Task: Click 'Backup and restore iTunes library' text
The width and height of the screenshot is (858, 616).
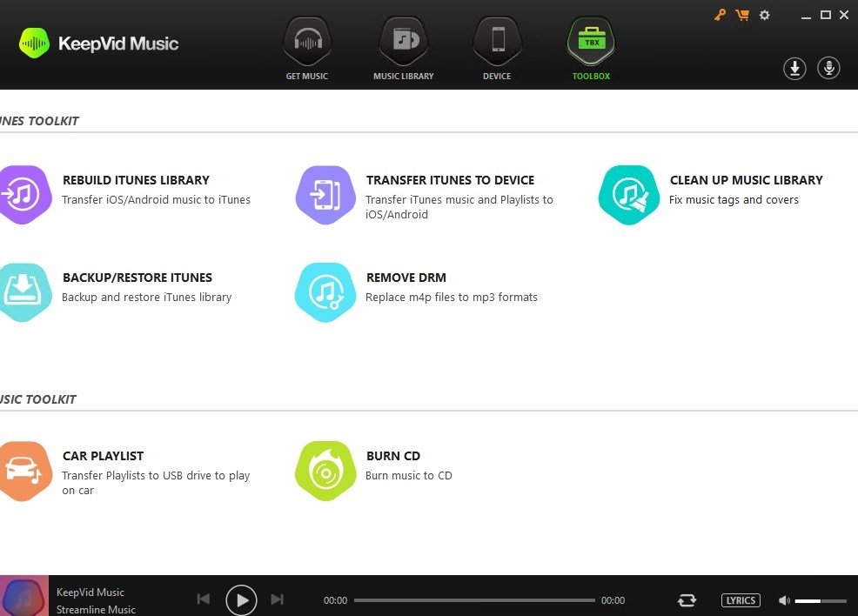Action: pyautogui.click(x=147, y=297)
